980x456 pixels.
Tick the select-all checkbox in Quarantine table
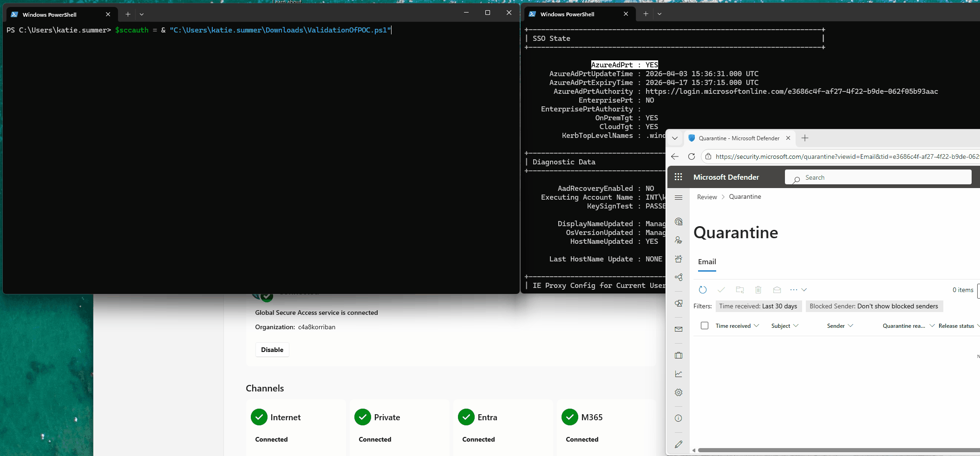point(705,326)
